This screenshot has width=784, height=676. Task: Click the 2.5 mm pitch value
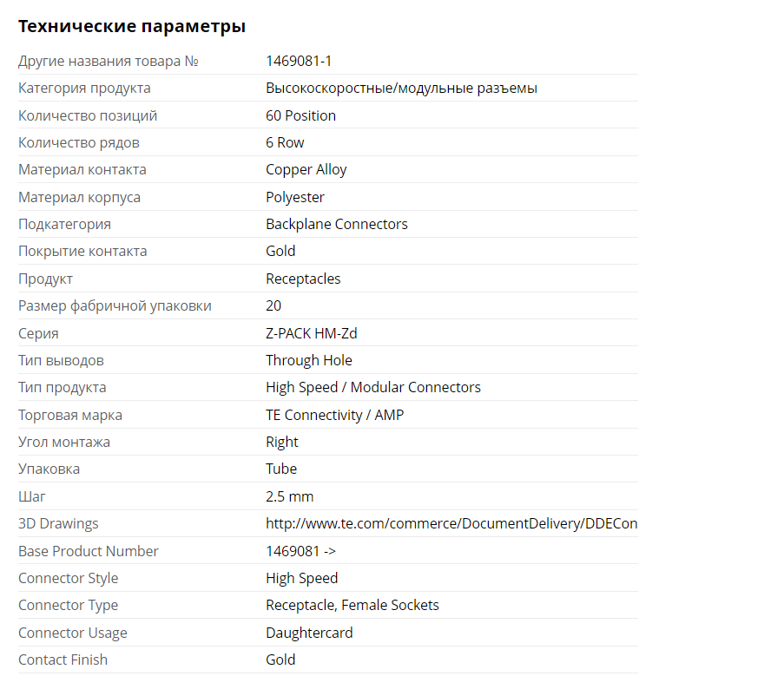tap(289, 496)
